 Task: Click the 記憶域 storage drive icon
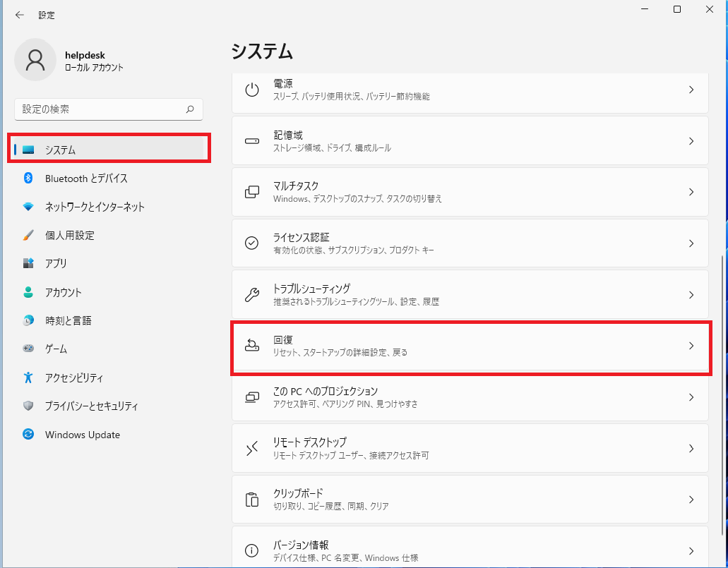coord(251,141)
